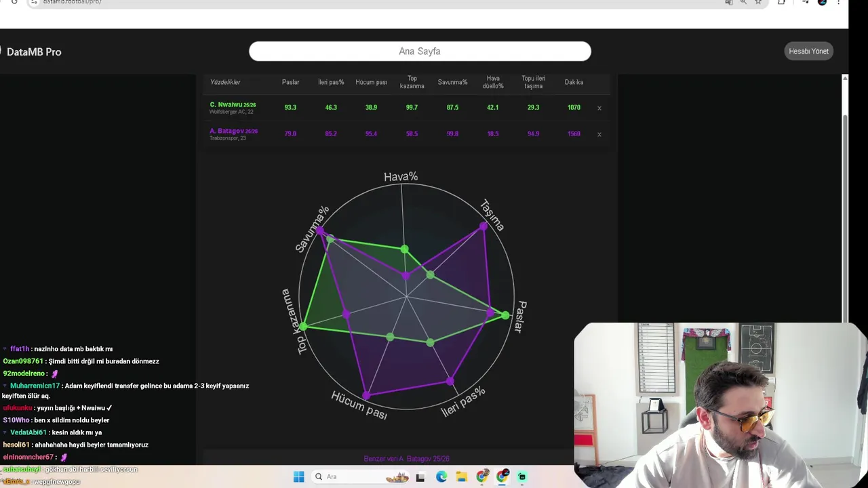Sort by Paslar column header

pyautogui.click(x=290, y=82)
